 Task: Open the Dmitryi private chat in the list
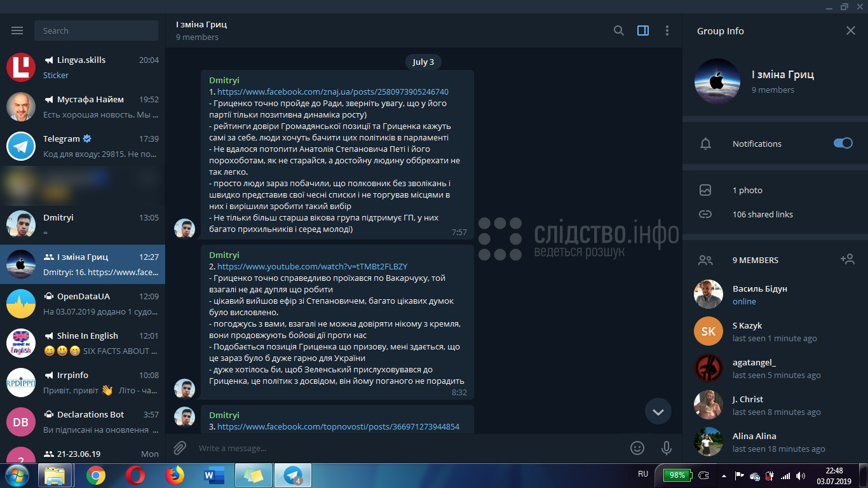83,225
